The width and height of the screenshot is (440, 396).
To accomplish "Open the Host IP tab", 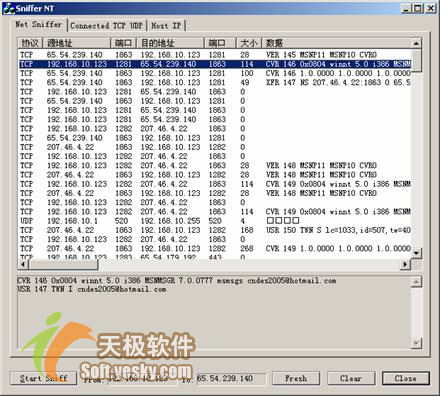I will tap(166, 26).
